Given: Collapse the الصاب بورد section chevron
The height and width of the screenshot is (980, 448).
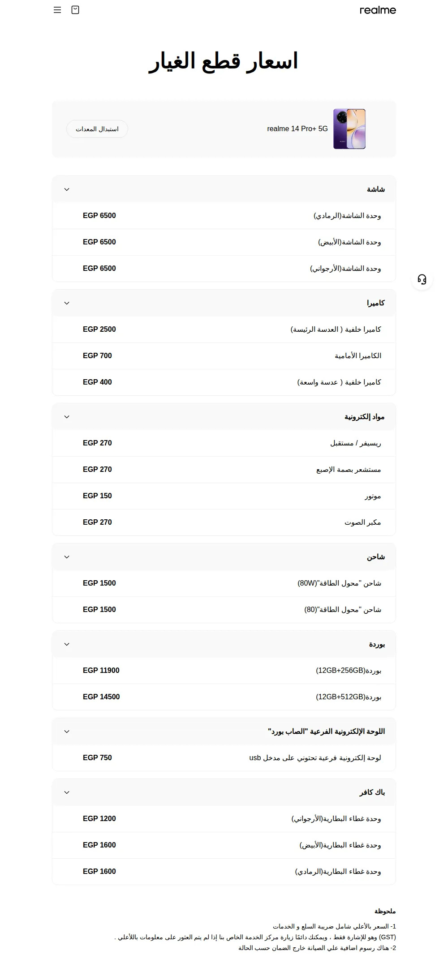Looking at the screenshot, I should pos(67,732).
